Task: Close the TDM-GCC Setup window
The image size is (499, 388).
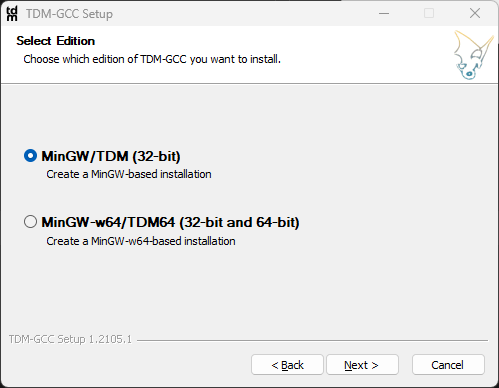Action: pyautogui.click(x=475, y=13)
